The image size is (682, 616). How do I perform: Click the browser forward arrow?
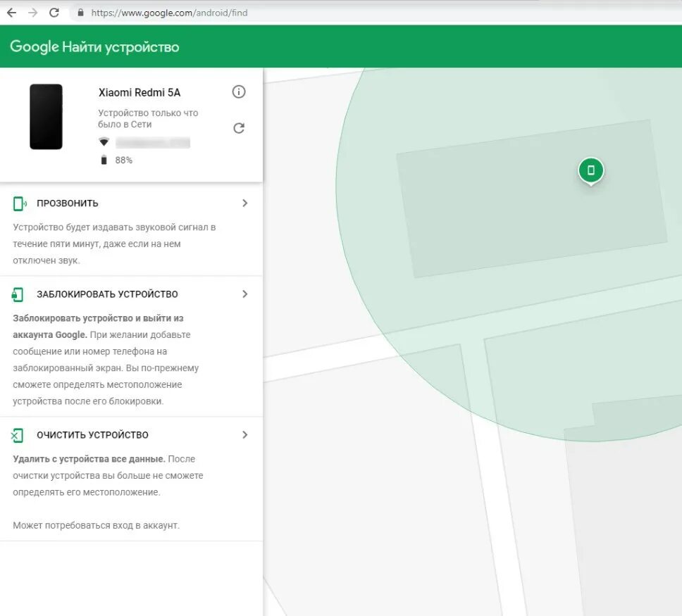pyautogui.click(x=32, y=13)
